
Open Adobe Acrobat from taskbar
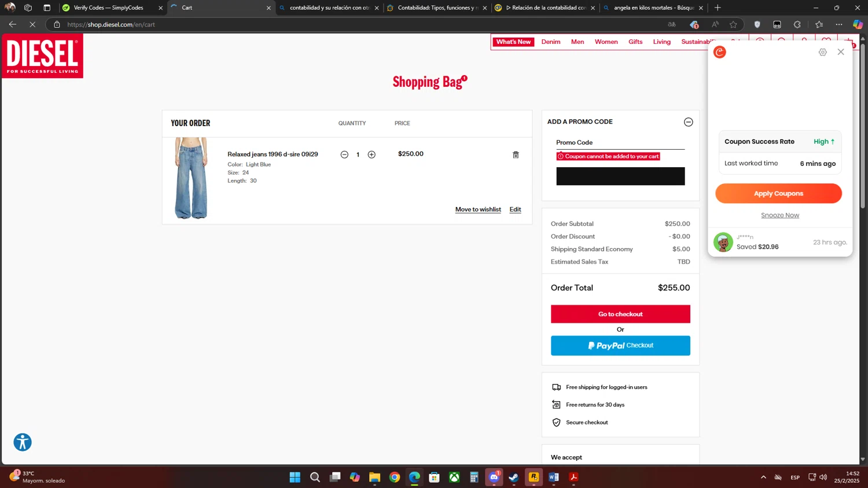click(573, 477)
